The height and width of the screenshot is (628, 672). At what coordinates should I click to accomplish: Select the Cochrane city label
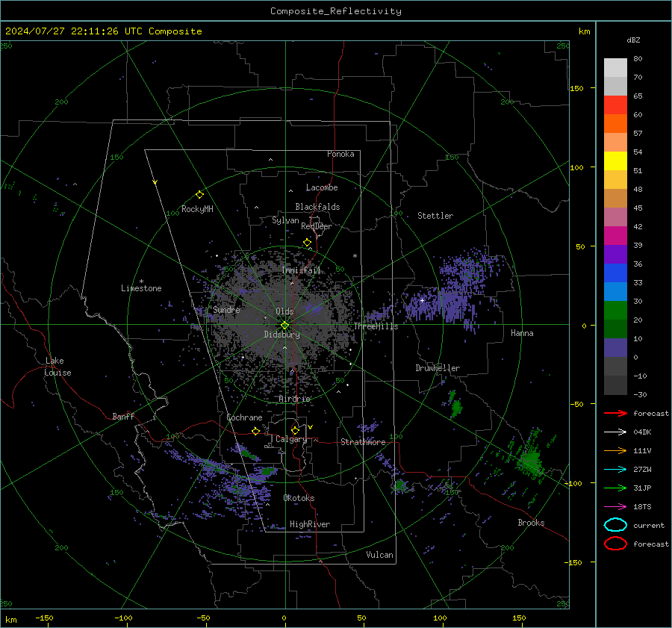(244, 417)
